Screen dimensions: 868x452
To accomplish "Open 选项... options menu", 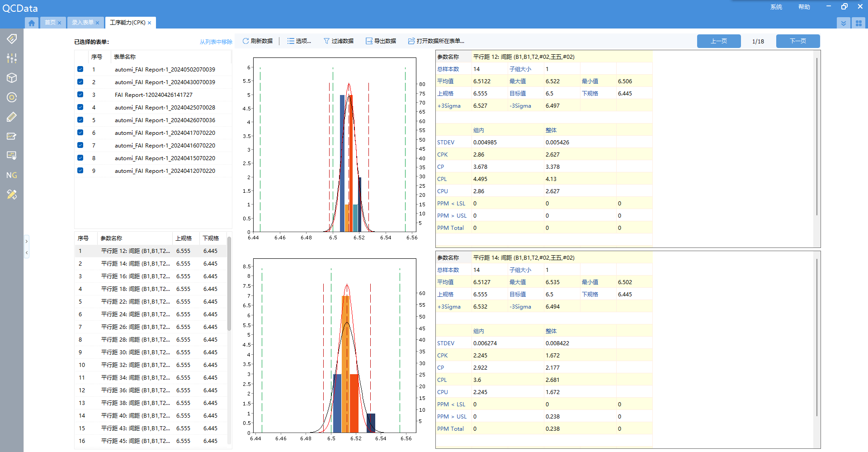I will click(299, 41).
